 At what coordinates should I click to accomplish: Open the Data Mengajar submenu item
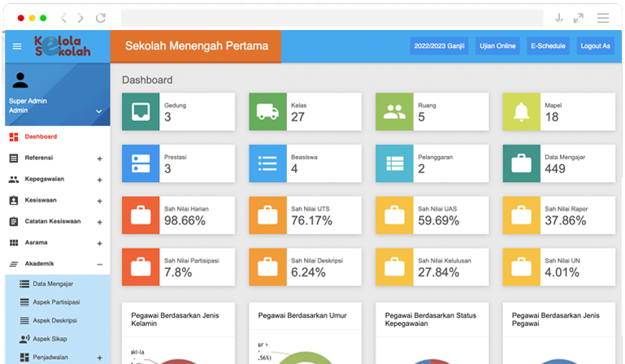pos(53,284)
